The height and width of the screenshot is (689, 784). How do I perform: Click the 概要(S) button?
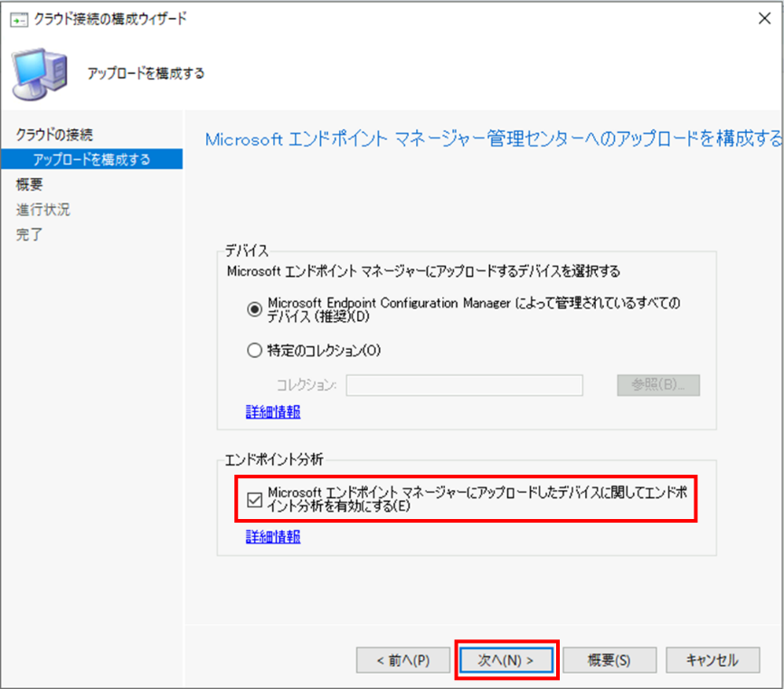pos(609,660)
